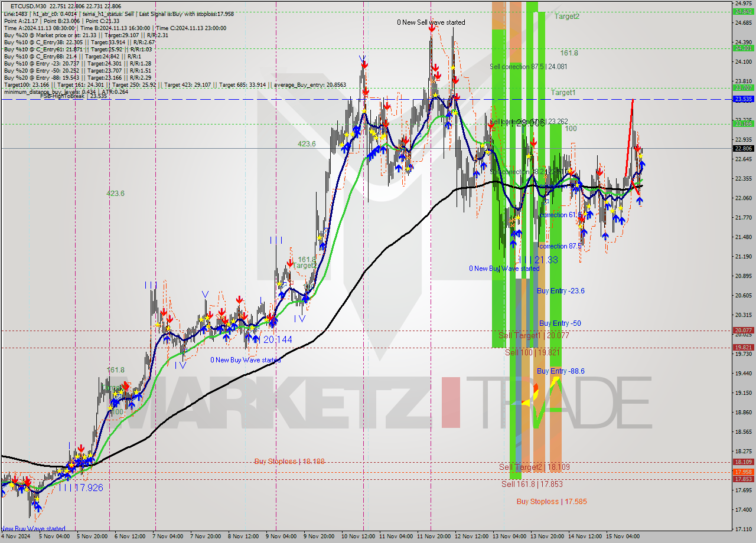This screenshot has height=543, width=756.
Task: Click 'Sell 100 | 19.821' label
Action: [x=532, y=352]
